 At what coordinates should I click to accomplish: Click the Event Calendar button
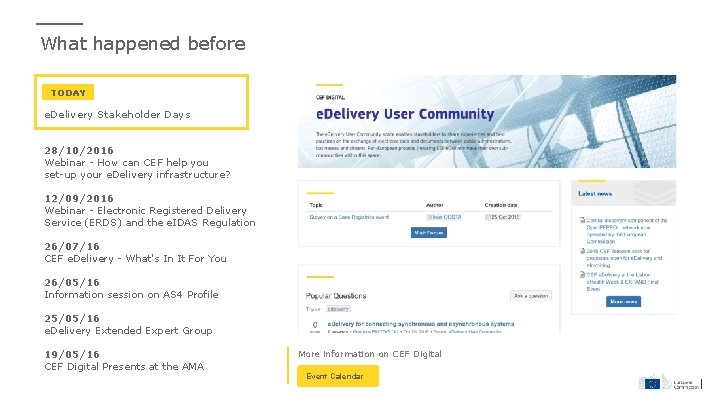click(x=337, y=376)
